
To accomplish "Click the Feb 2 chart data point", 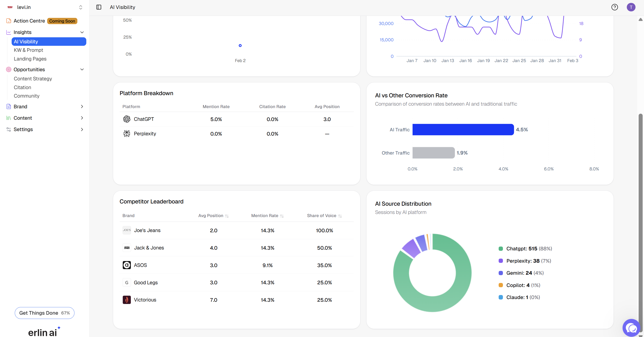I will pyautogui.click(x=240, y=46).
